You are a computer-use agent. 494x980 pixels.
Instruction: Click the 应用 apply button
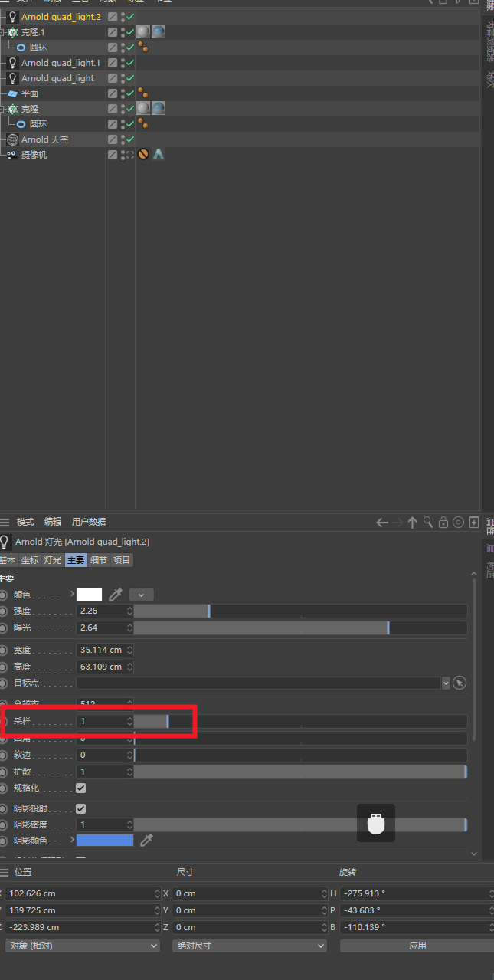pyautogui.click(x=417, y=946)
